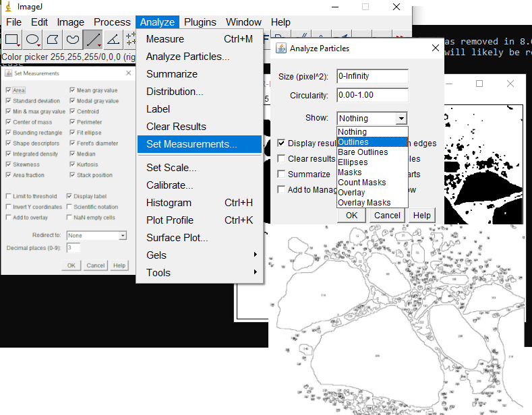Select the Rectangle selection tool
The image size is (532, 415).
(x=12, y=40)
